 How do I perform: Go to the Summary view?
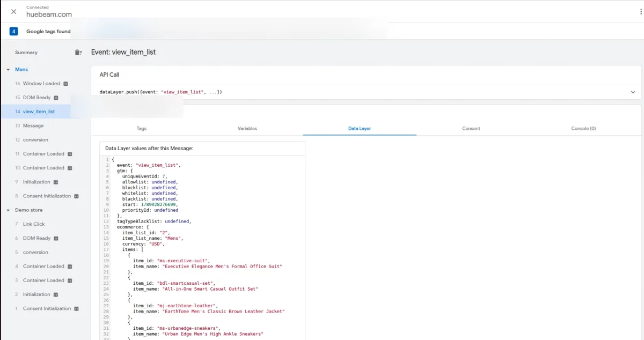click(x=26, y=53)
